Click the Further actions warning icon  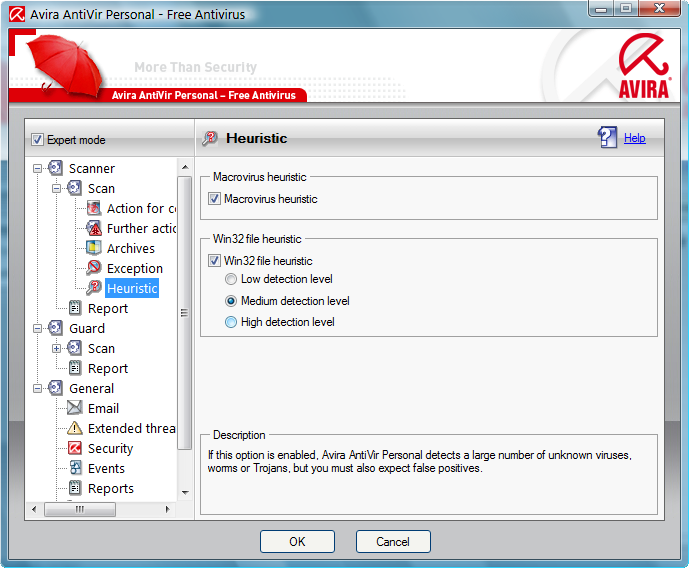point(94,228)
